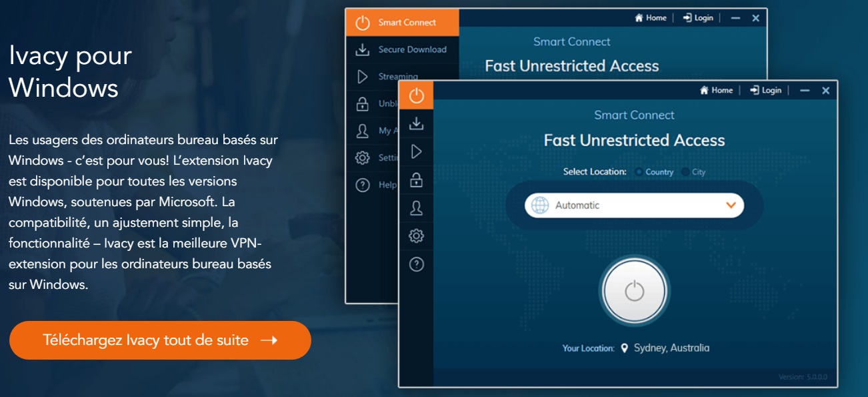Click the 'Smart Connect' title in front window
868x397 pixels.
coord(634,115)
